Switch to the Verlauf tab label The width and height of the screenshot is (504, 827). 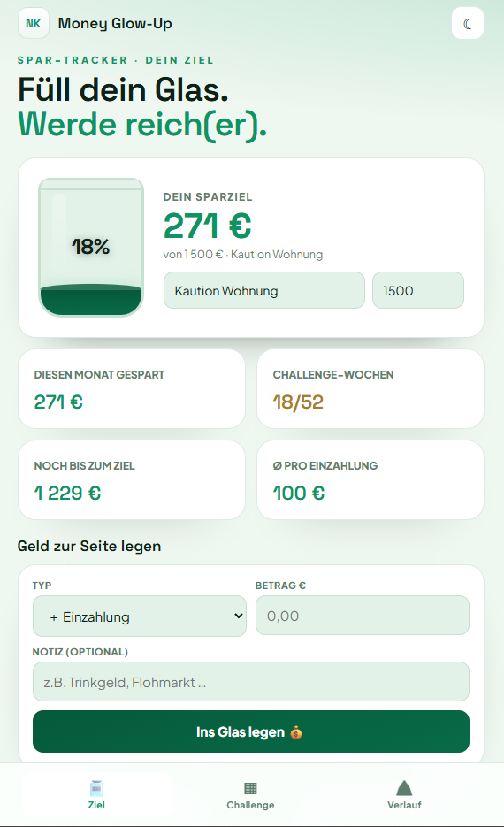click(x=404, y=805)
